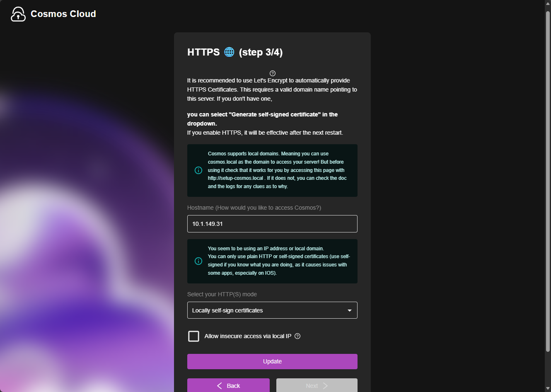
Task: Click the "Allow insecure access via local IP" label
Action: coord(248,336)
